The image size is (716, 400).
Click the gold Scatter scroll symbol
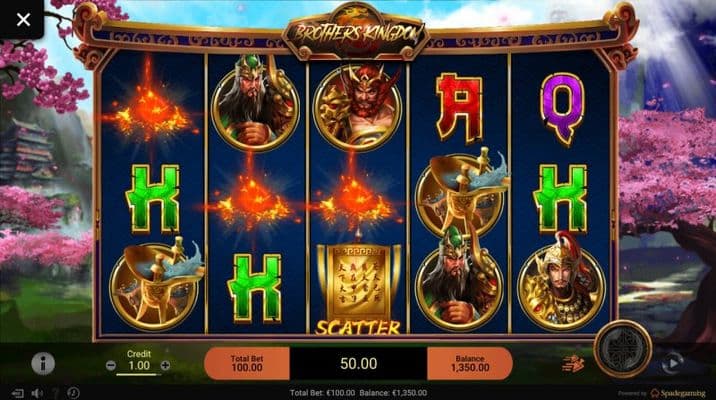tap(358, 288)
